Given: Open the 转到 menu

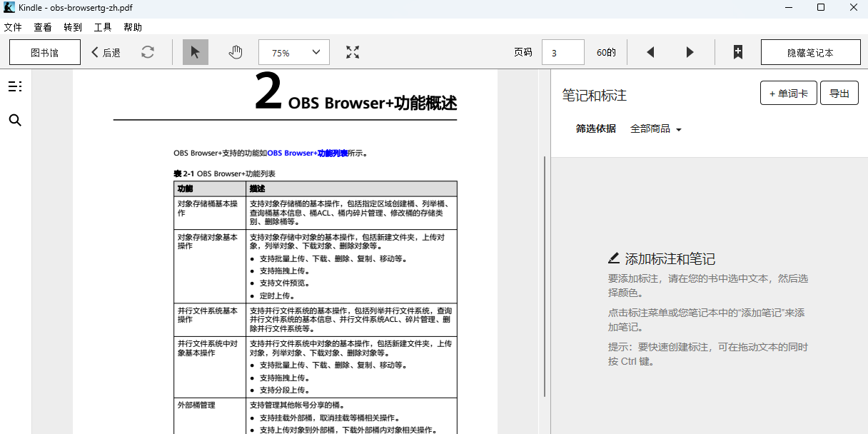Looking at the screenshot, I should pos(71,27).
